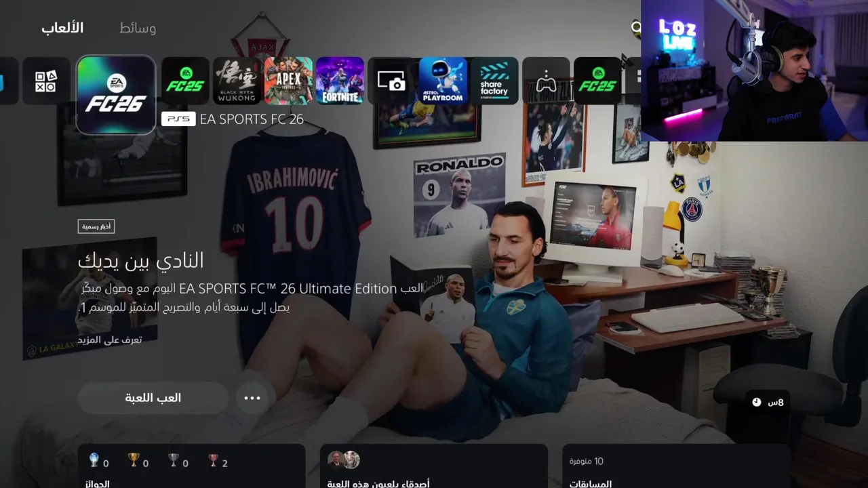The height and width of the screenshot is (488, 868).
Task: Select the EA SPORTS FC 26 game tile
Action: tap(116, 95)
